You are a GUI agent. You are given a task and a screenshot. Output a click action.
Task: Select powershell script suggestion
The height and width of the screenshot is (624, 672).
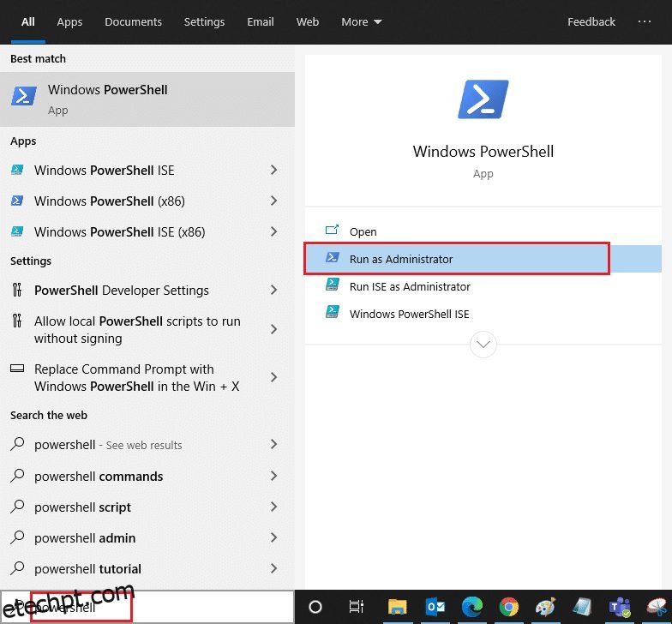147,507
